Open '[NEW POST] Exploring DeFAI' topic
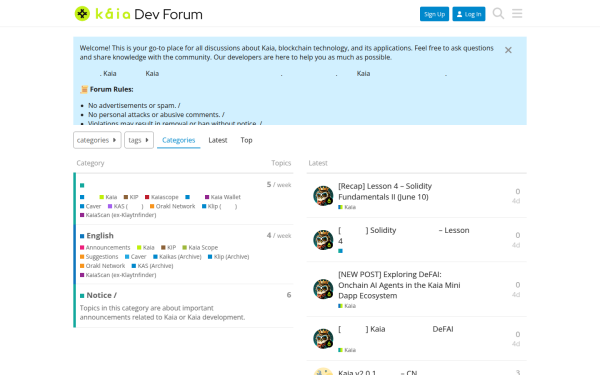Viewport: 600px width, 375px height. [x=399, y=285]
